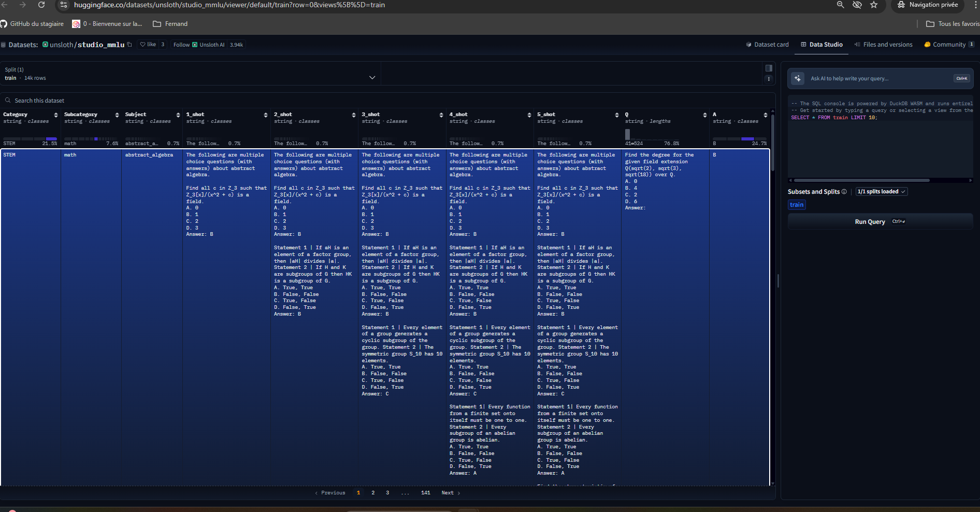
Task: Open the Files and versions tab
Action: (883, 45)
